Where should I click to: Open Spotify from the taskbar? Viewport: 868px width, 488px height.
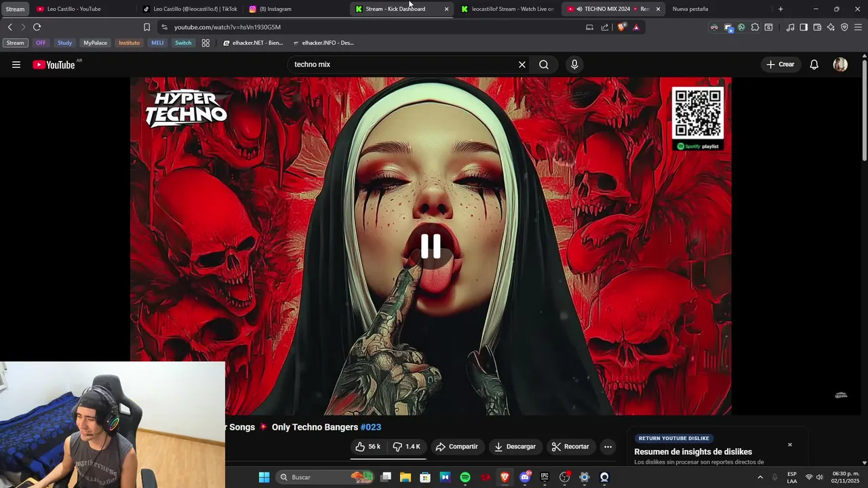click(465, 477)
